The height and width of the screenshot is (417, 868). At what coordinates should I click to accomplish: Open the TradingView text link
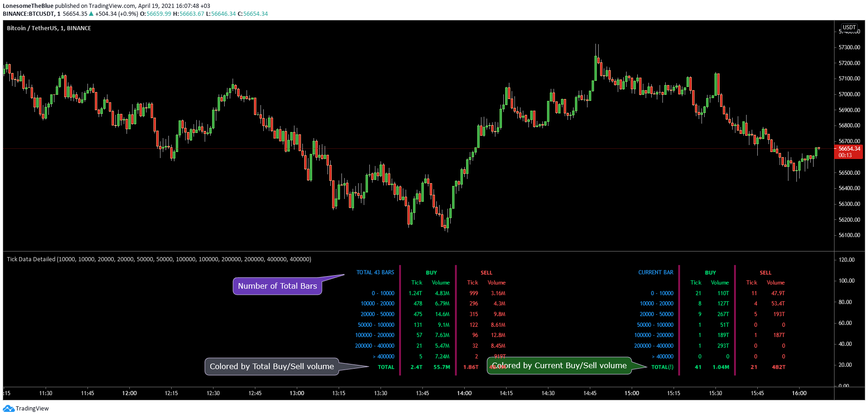(x=32, y=409)
